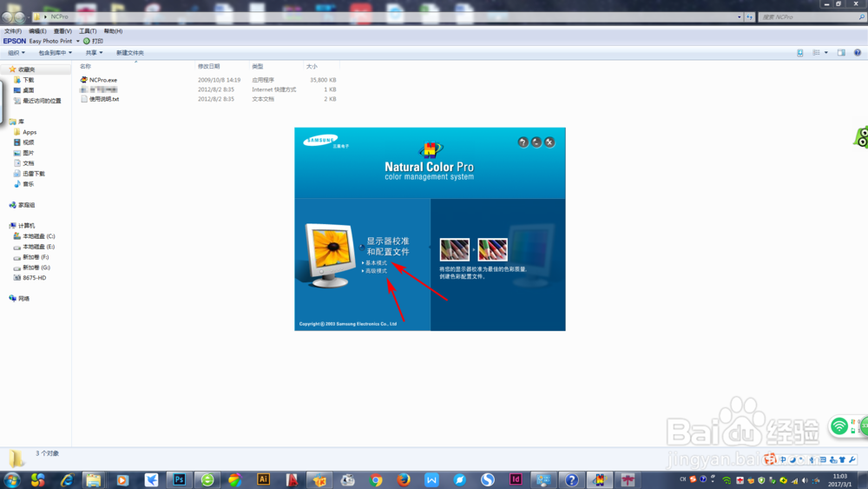Open 桌面 in favorites

click(x=28, y=90)
